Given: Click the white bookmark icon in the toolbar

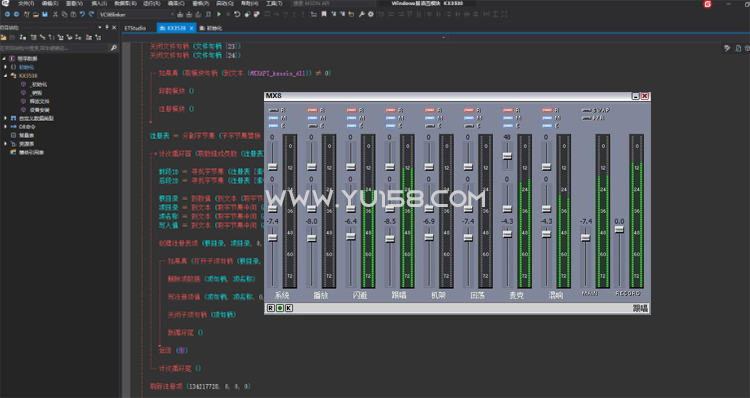Looking at the screenshot, I should (x=324, y=14).
